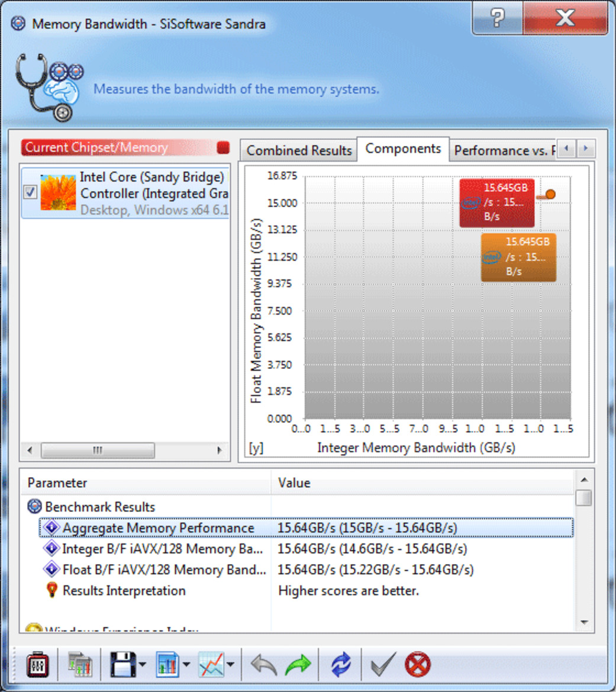The height and width of the screenshot is (692, 616).
Task: Click the chipset list right scroll arrow
Action: 220,450
